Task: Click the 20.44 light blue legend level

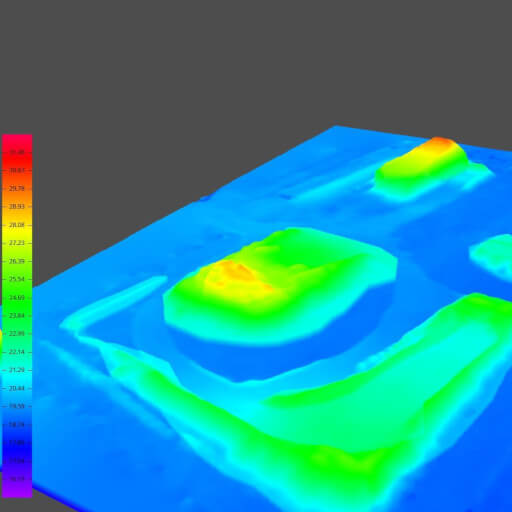Action: [17, 388]
